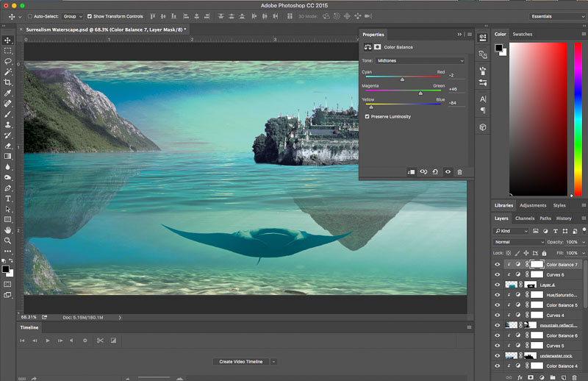Select the Eraser tool
The height and width of the screenshot is (381, 588).
coord(7,146)
